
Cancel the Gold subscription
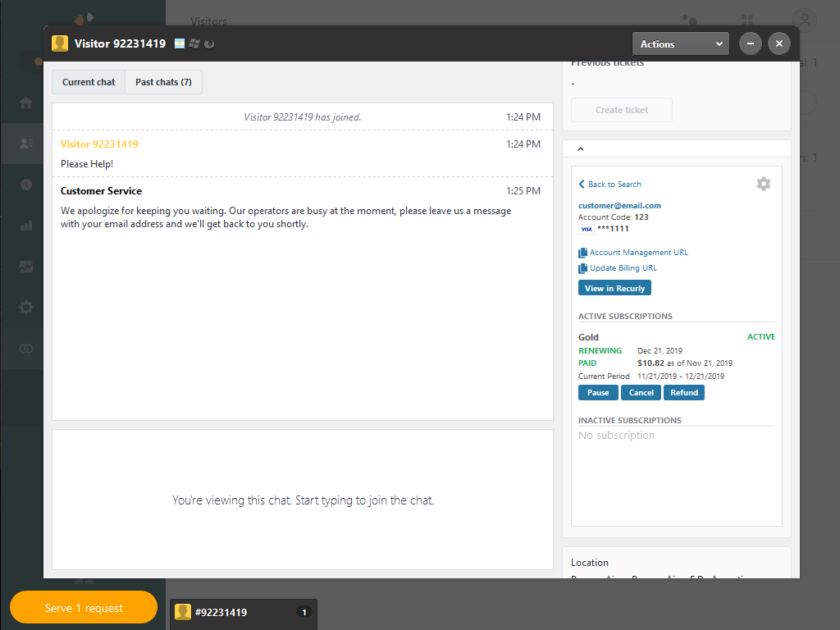(x=641, y=392)
